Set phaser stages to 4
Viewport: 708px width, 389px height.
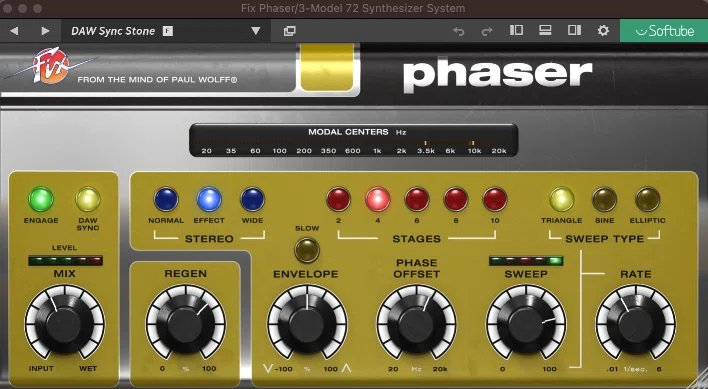coord(378,199)
